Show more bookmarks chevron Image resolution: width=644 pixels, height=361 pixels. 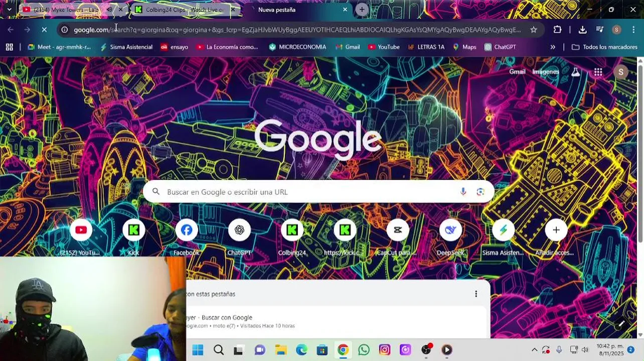(553, 47)
